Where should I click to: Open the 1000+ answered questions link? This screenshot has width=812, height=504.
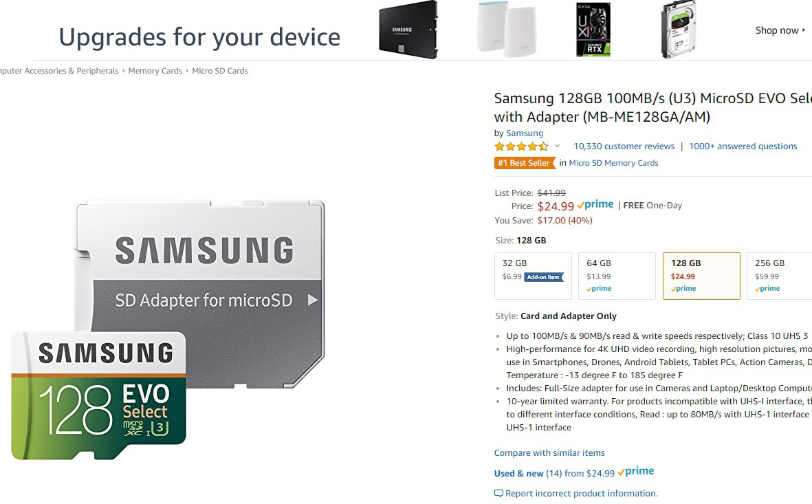743,146
